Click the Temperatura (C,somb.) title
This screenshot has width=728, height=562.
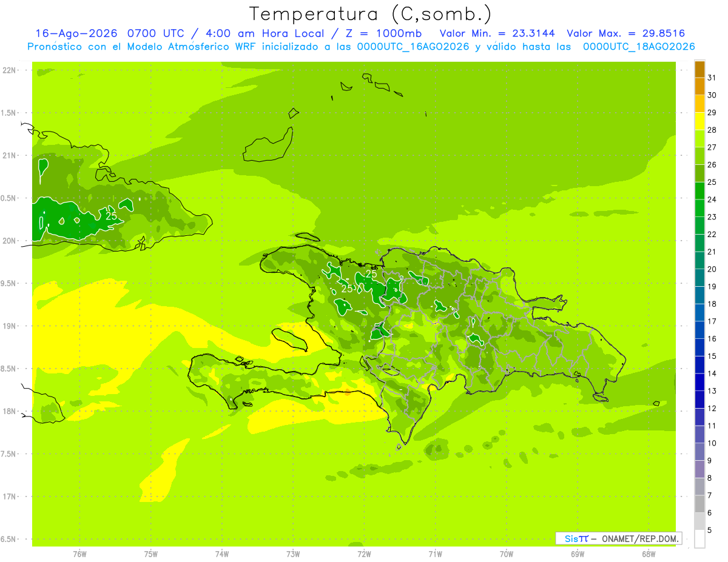(x=371, y=13)
